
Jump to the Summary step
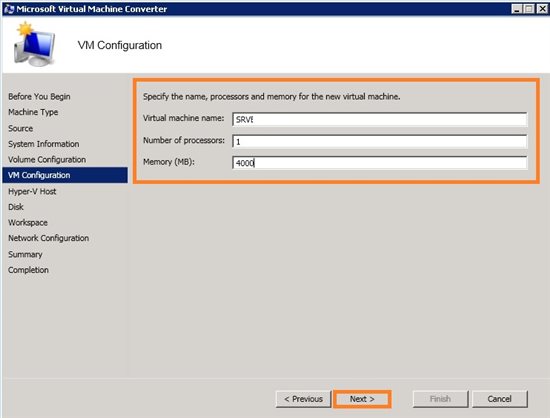point(25,254)
